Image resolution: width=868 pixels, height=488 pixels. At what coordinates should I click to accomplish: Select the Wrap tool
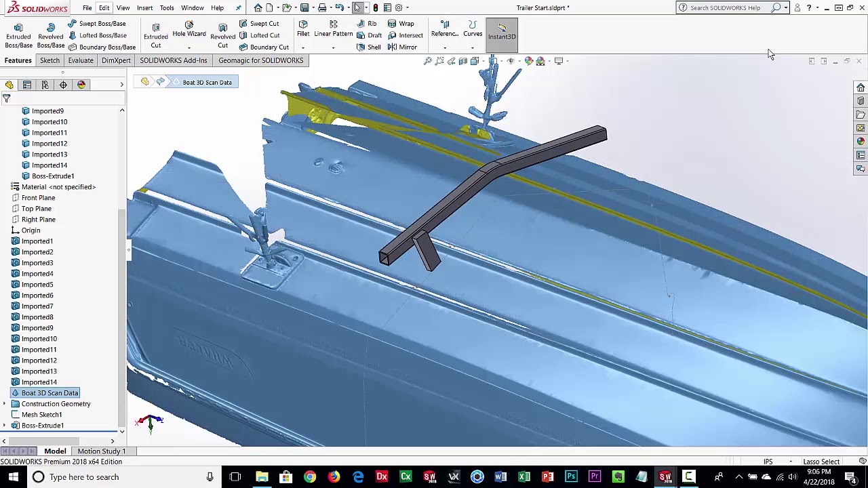401,24
